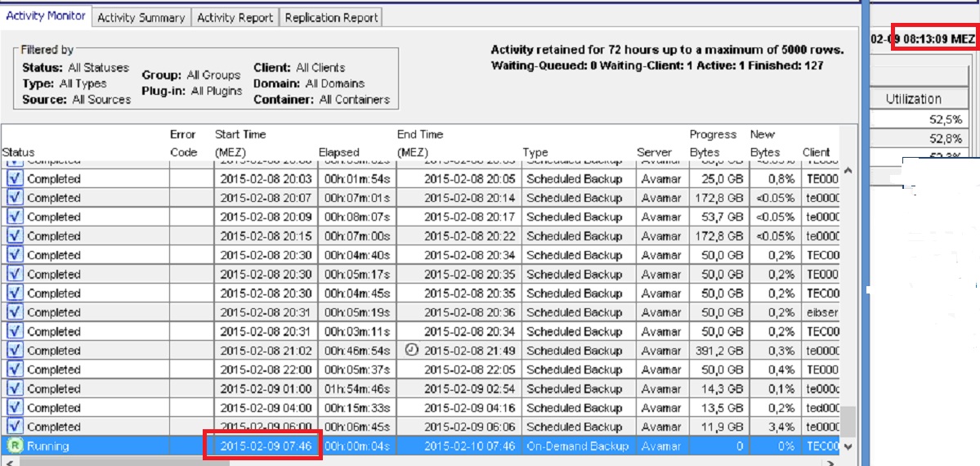This screenshot has height=466, width=980.
Task: Click the Completed check icon in the 00h:06m:45s row
Action: click(x=15, y=427)
